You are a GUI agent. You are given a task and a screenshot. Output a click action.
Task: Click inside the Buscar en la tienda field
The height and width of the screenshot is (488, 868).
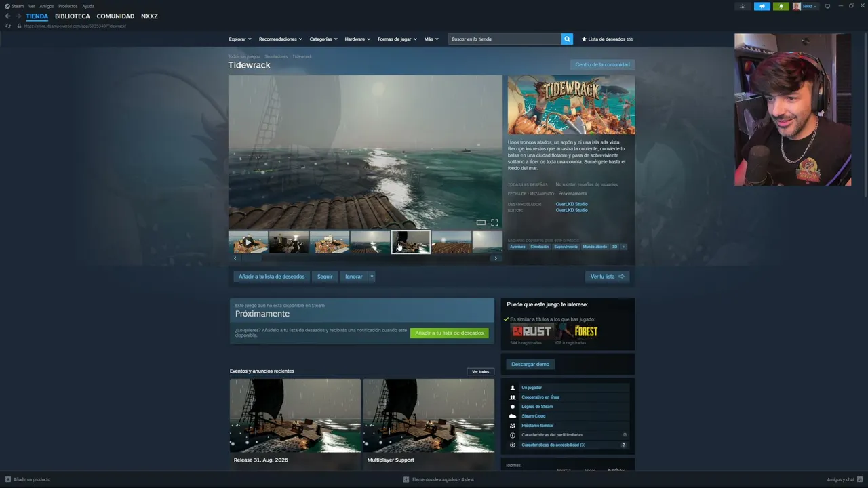tap(505, 39)
